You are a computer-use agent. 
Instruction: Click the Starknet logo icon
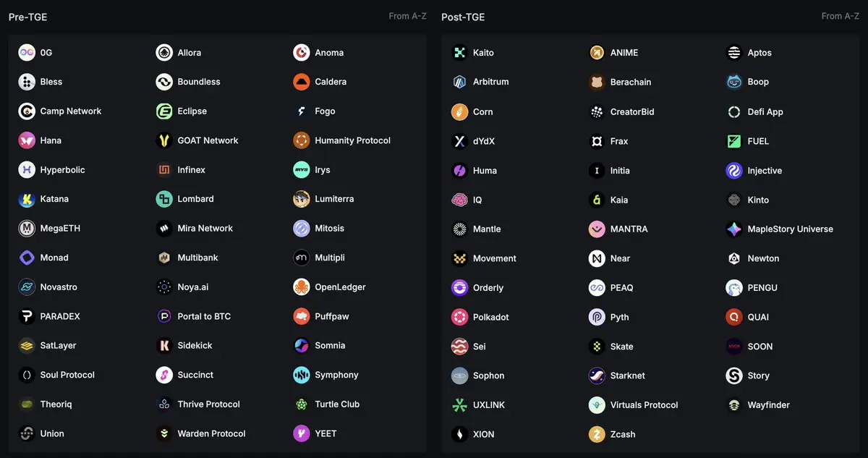tap(597, 376)
